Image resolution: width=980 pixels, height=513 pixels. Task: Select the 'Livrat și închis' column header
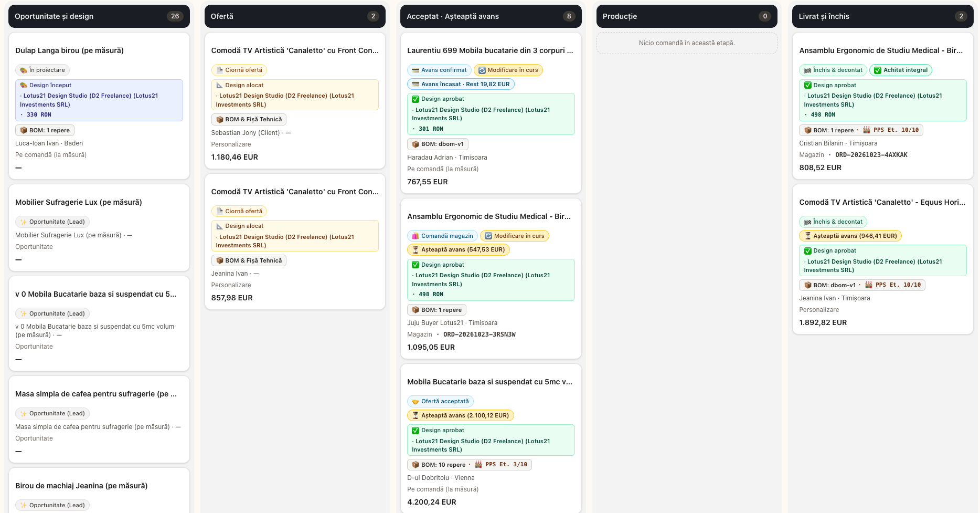[x=883, y=16]
